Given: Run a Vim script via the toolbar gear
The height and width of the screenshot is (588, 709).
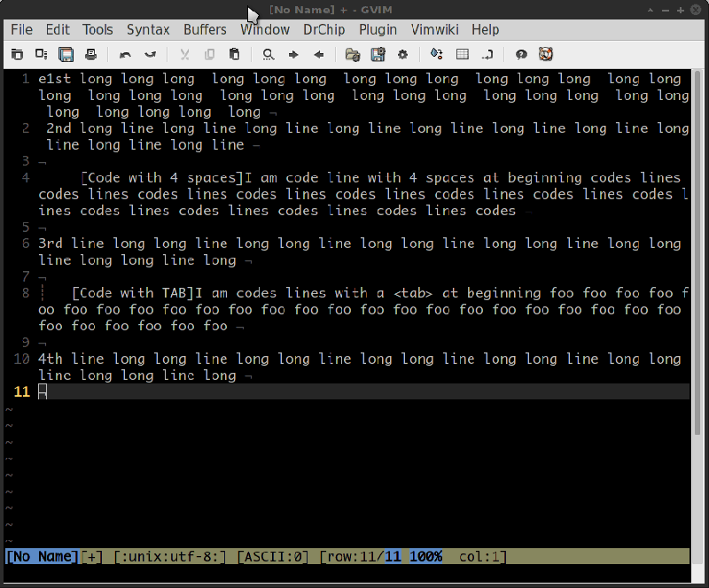Looking at the screenshot, I should [x=402, y=54].
